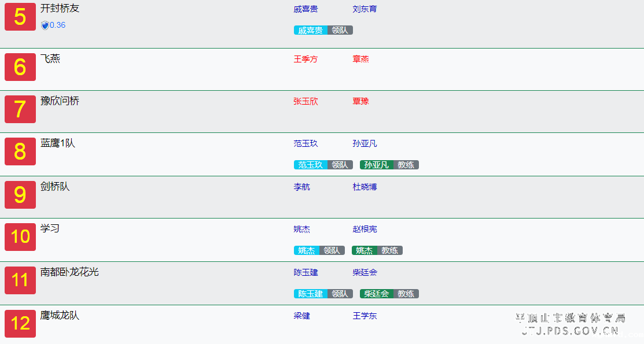Click the red number 10 badge

coord(20,237)
